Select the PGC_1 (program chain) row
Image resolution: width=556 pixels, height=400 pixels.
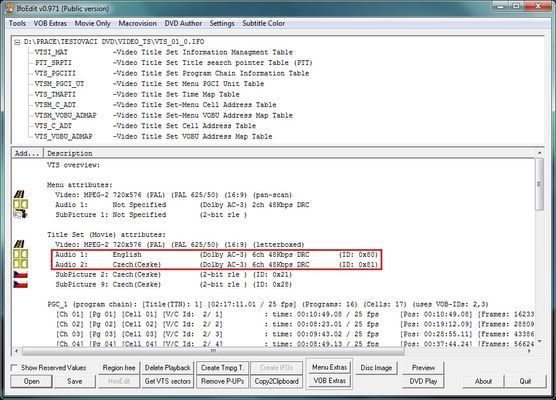click(268, 304)
